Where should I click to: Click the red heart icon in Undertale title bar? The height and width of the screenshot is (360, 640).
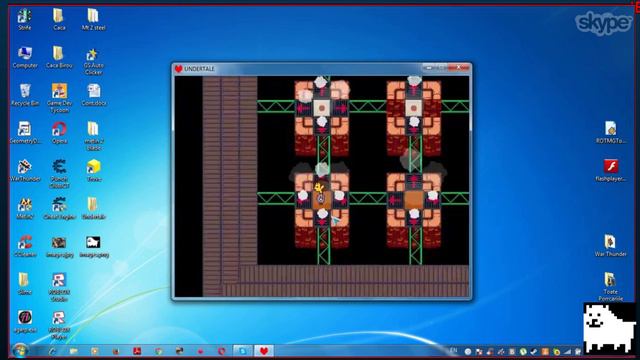(x=178, y=69)
